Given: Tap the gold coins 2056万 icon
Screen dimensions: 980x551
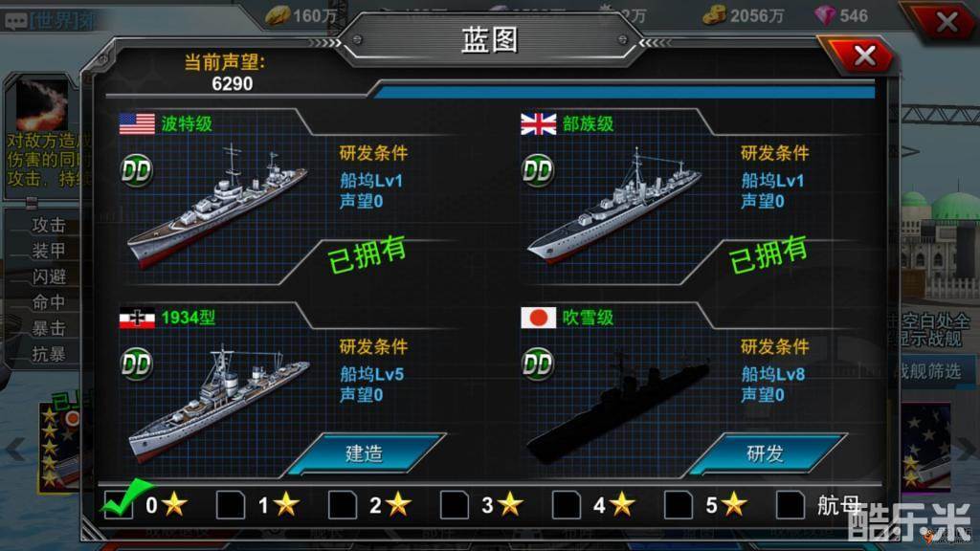Looking at the screenshot, I should click(714, 15).
